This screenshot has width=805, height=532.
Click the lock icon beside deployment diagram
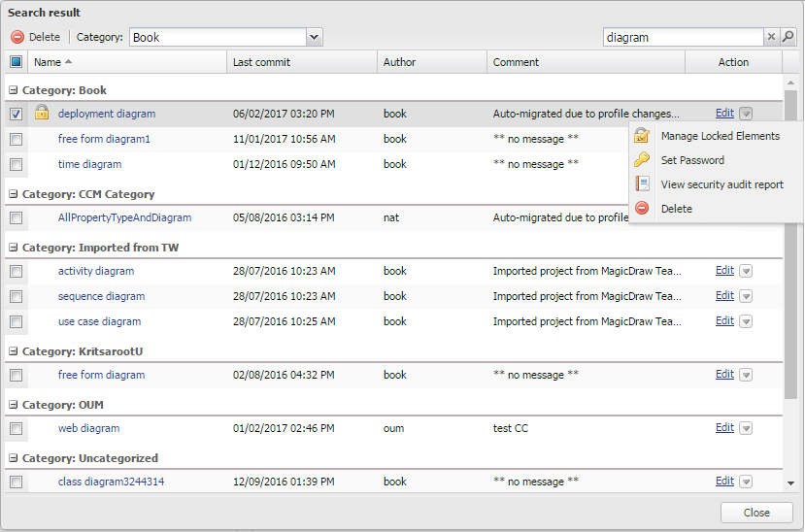(42, 114)
